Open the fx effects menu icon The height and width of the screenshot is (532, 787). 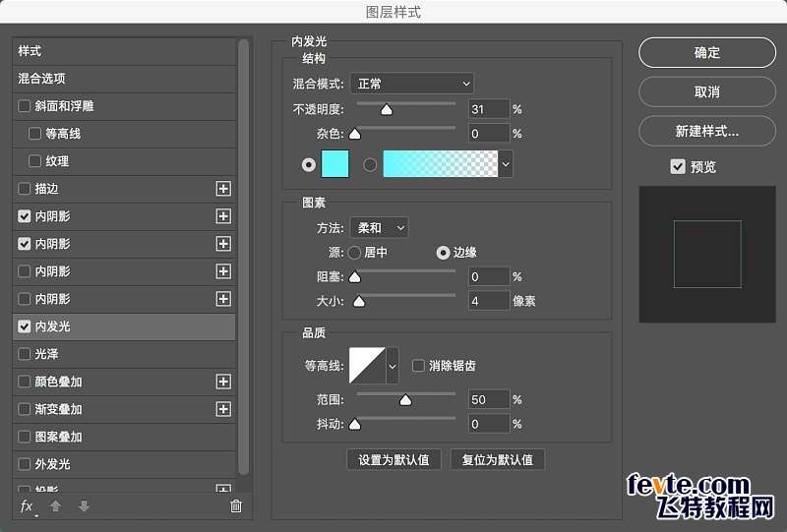(28, 506)
